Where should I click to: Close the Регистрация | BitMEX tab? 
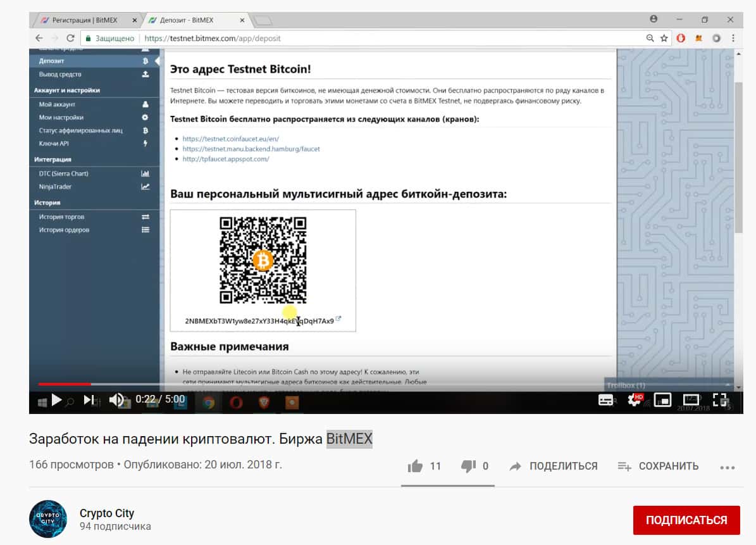pyautogui.click(x=135, y=20)
